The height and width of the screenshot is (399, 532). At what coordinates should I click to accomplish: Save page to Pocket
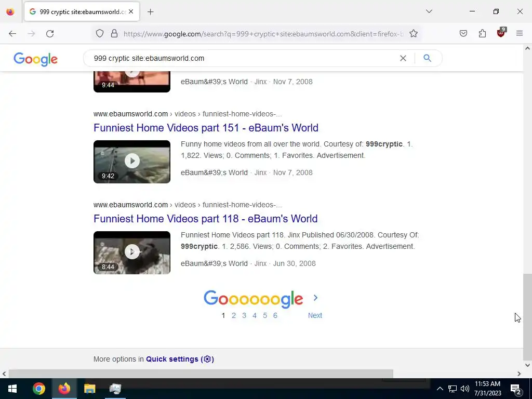[463, 34]
